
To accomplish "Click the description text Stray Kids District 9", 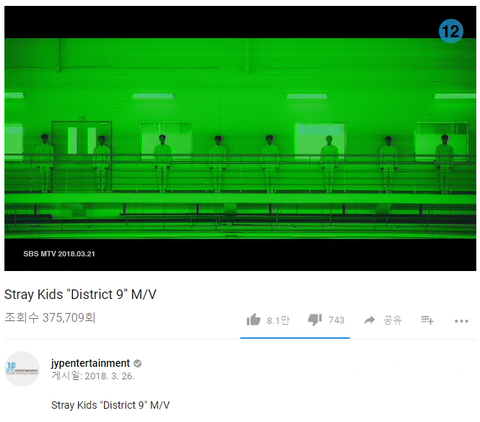I will point(110,405).
